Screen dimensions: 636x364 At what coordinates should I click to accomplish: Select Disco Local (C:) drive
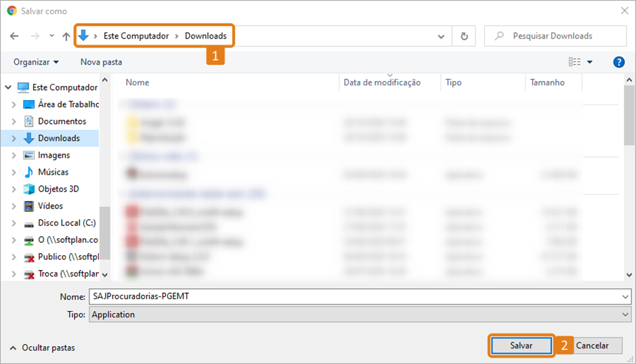tap(66, 223)
